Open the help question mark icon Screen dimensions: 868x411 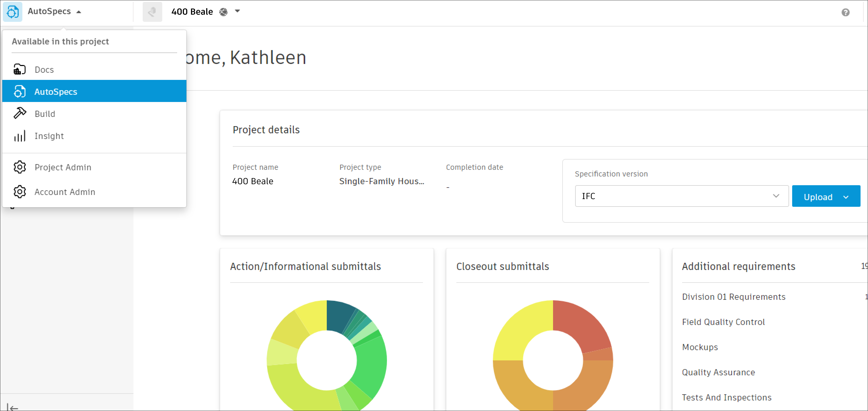845,12
